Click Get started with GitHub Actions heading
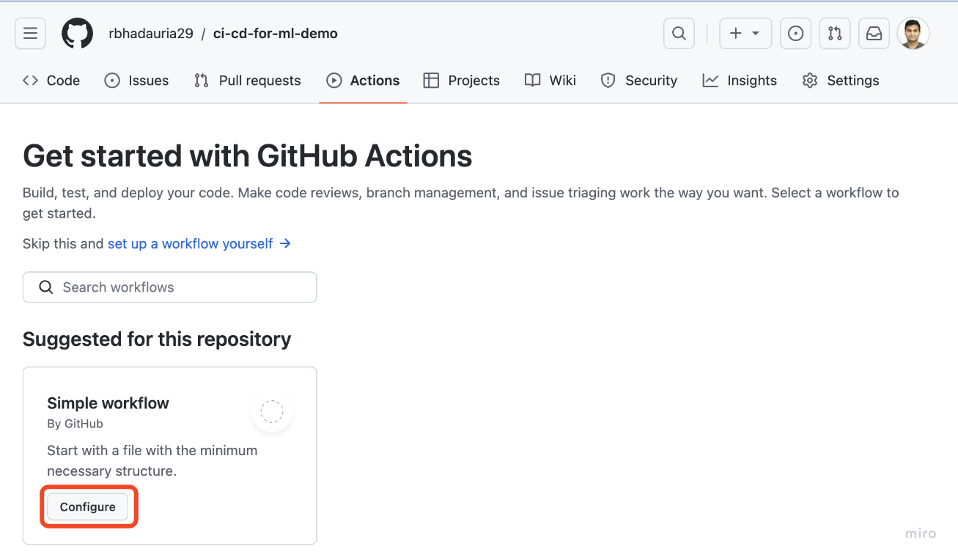 (248, 156)
